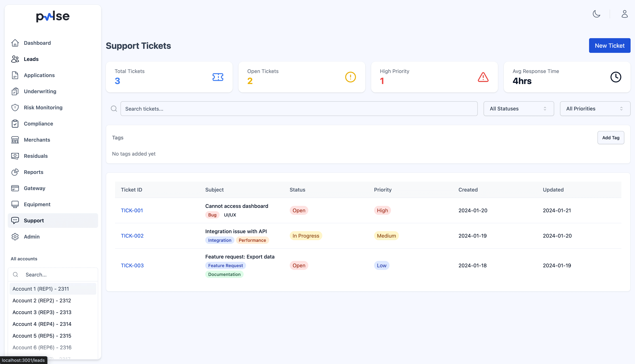
Task: Click the Equipment monitor icon
Action: (15, 204)
